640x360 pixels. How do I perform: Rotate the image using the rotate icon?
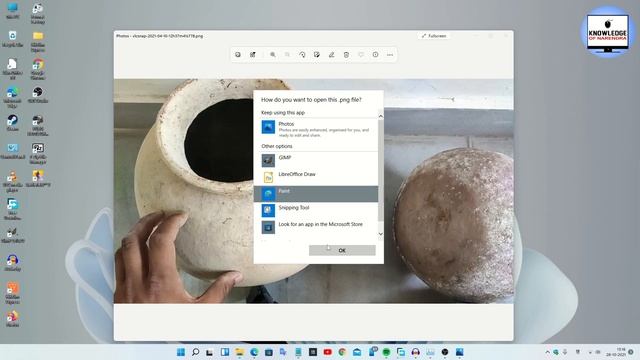coord(302,55)
